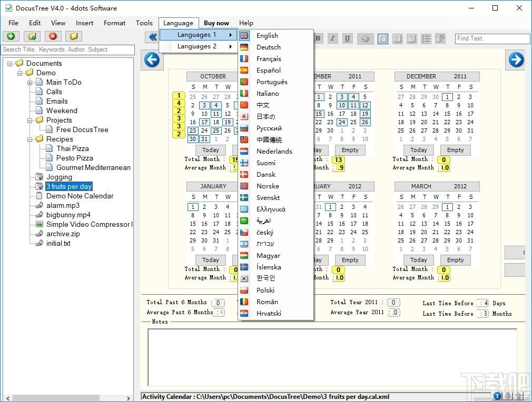This screenshot has height=402, width=532.
Task: Collapse the Recipes folder
Action: click(x=30, y=139)
